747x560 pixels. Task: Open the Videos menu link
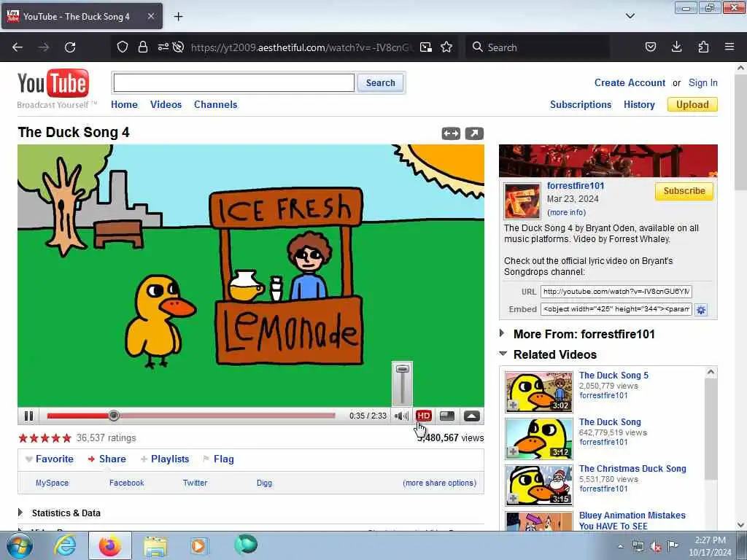(166, 105)
